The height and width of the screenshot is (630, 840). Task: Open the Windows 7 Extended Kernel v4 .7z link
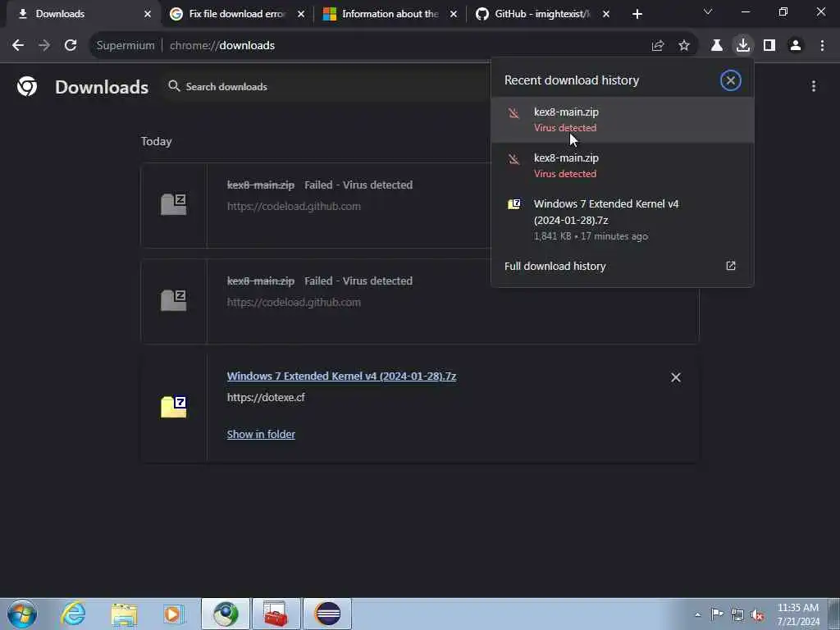pyautogui.click(x=341, y=376)
